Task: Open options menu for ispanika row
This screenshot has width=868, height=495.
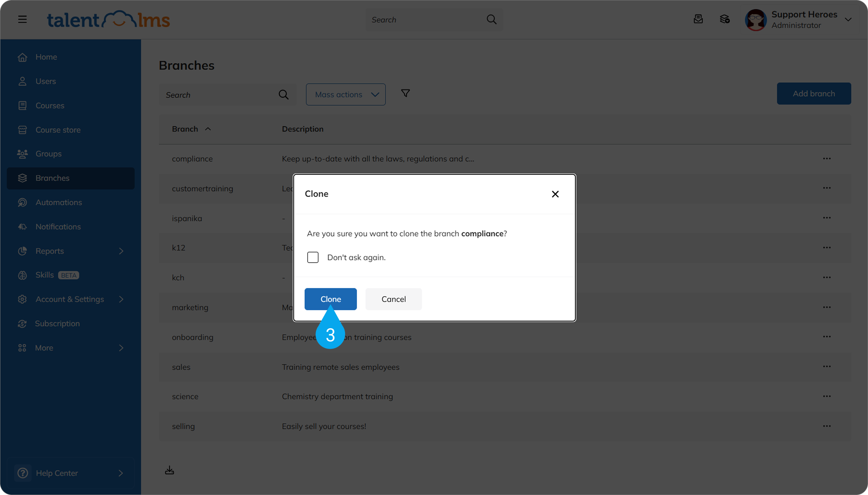Action: pos(827,218)
